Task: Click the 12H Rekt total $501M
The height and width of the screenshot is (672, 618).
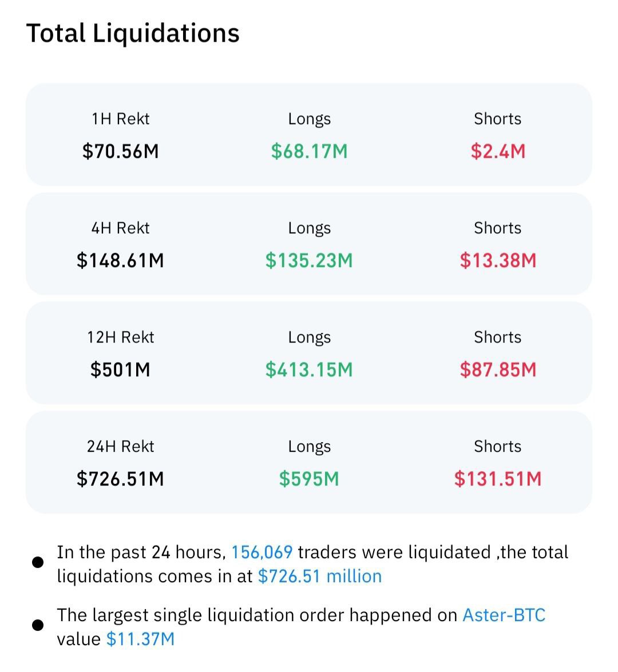Action: click(120, 370)
